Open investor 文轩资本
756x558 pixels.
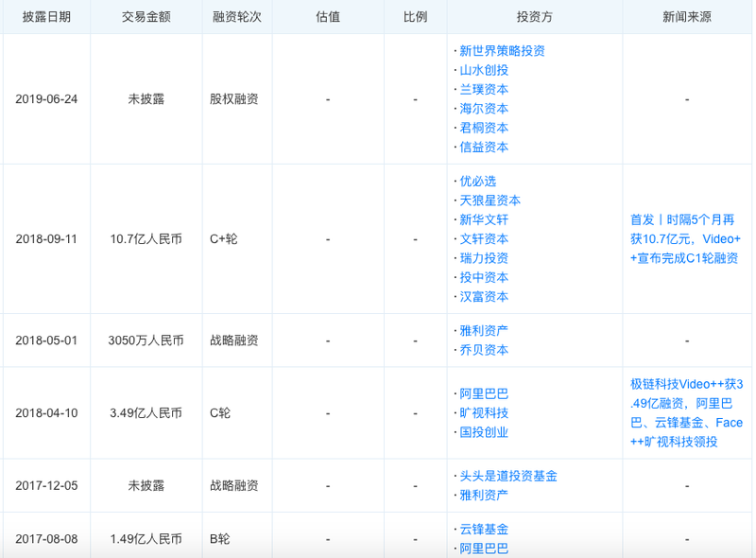[x=484, y=239]
